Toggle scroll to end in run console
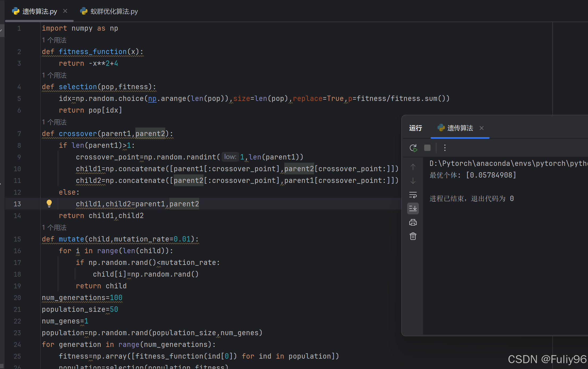 tap(413, 208)
